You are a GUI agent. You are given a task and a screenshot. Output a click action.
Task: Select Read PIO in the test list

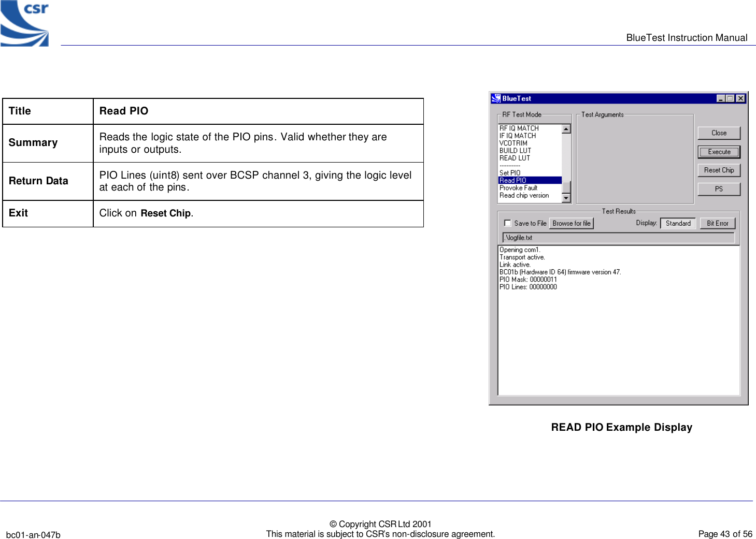[x=530, y=180]
